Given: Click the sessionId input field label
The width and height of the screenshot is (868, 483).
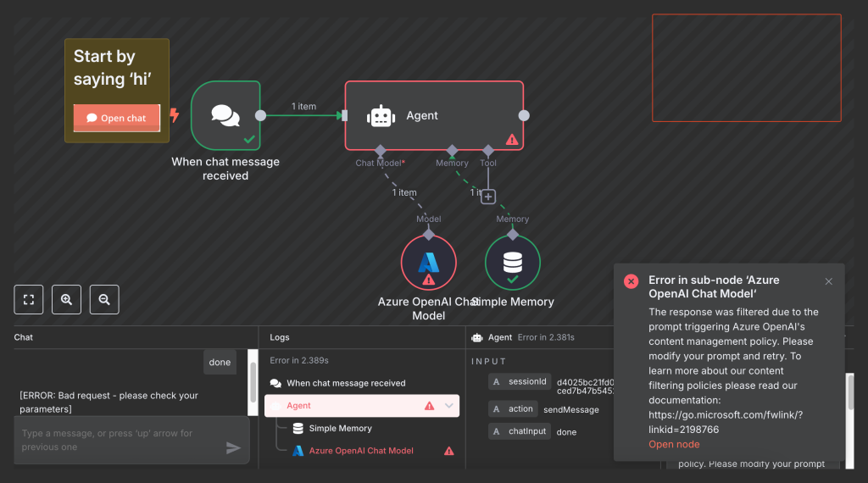Looking at the screenshot, I should click(520, 382).
